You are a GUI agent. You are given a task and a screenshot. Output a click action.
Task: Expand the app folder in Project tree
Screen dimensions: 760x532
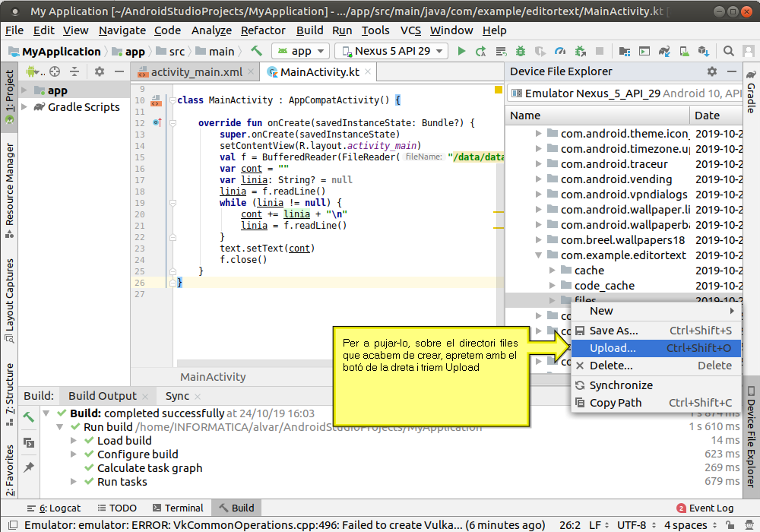(x=24, y=90)
